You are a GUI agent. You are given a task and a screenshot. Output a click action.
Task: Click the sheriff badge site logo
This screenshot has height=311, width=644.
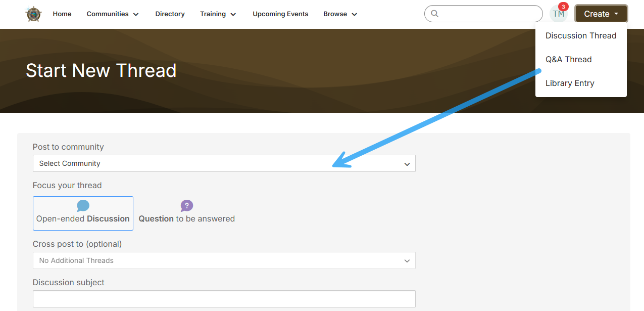(x=32, y=14)
